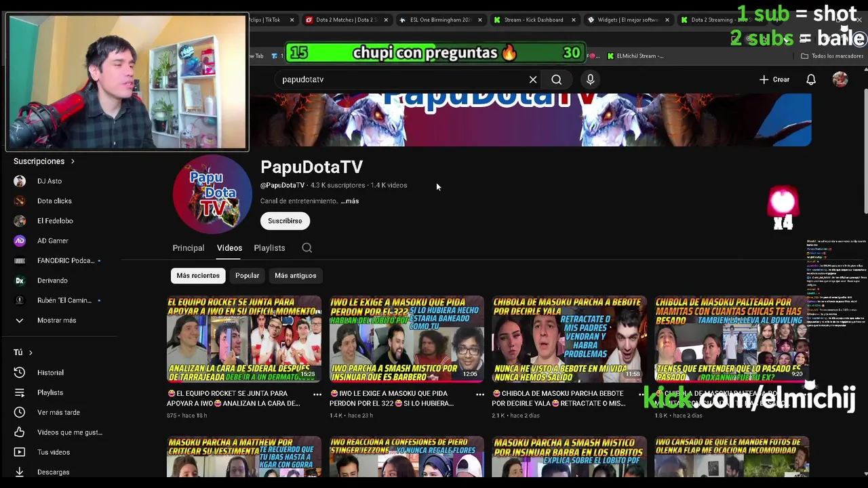
Task: Play CHIBOLA DE MASOKU PALTEADA thumbnail 9:20
Action: 732,339
